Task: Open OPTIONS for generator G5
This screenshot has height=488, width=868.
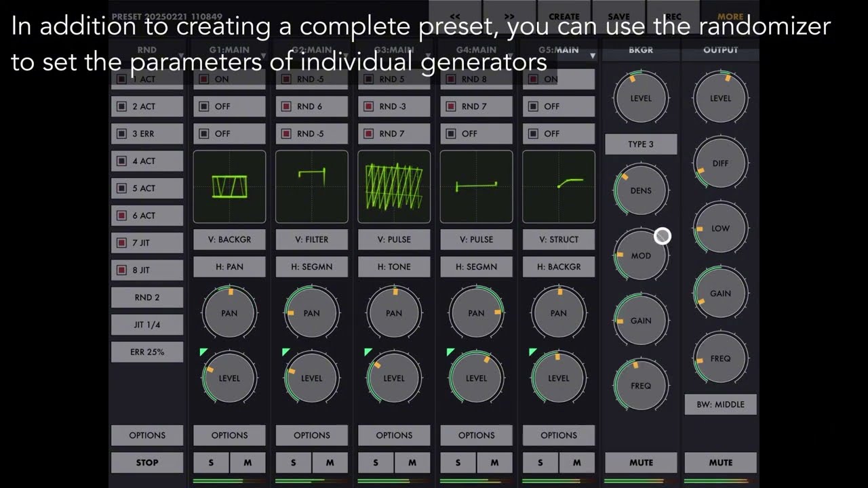Action: coord(559,435)
